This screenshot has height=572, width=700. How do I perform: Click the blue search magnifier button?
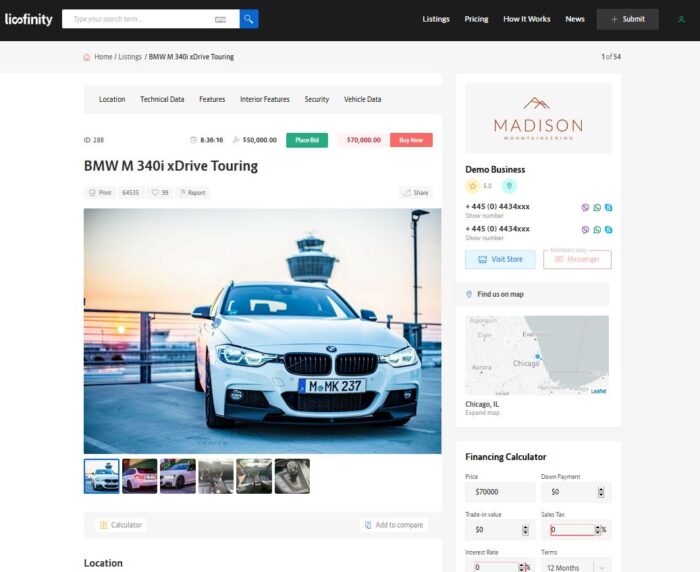tap(249, 19)
